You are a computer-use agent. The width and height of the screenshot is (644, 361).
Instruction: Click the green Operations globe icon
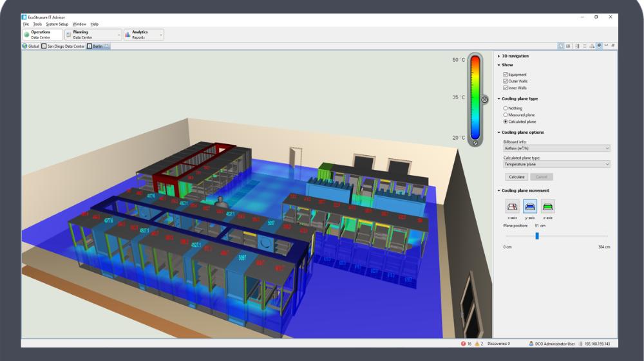(x=26, y=35)
